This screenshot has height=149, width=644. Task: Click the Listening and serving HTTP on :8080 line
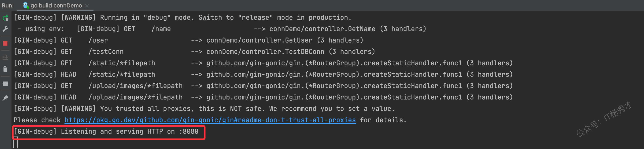[106, 131]
